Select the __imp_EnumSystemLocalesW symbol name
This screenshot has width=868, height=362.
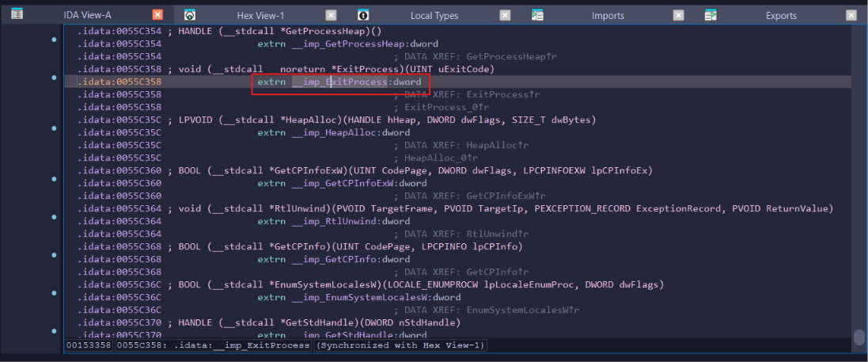[x=360, y=298]
